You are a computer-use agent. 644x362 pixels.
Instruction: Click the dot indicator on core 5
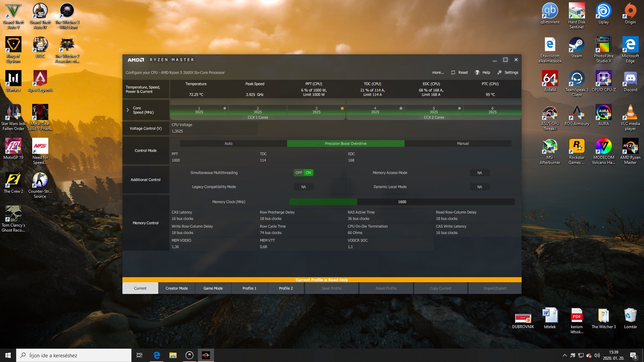pyautogui.click(x=460, y=108)
